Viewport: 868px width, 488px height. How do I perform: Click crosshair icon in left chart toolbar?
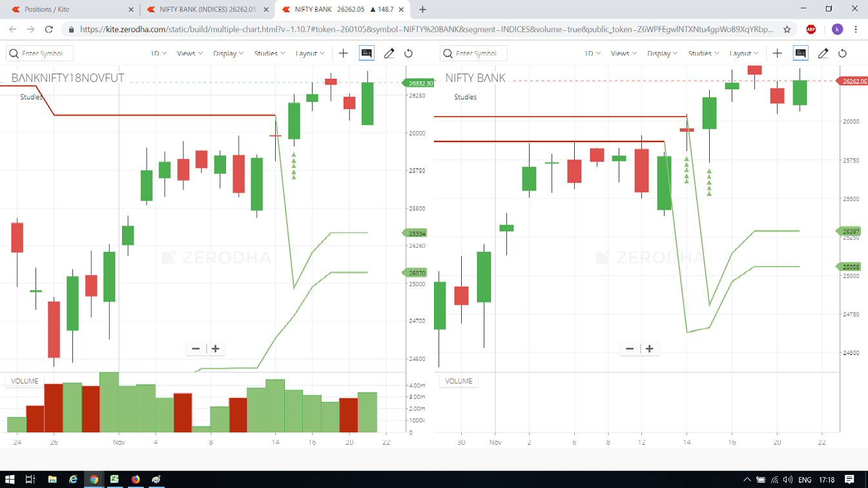point(344,54)
